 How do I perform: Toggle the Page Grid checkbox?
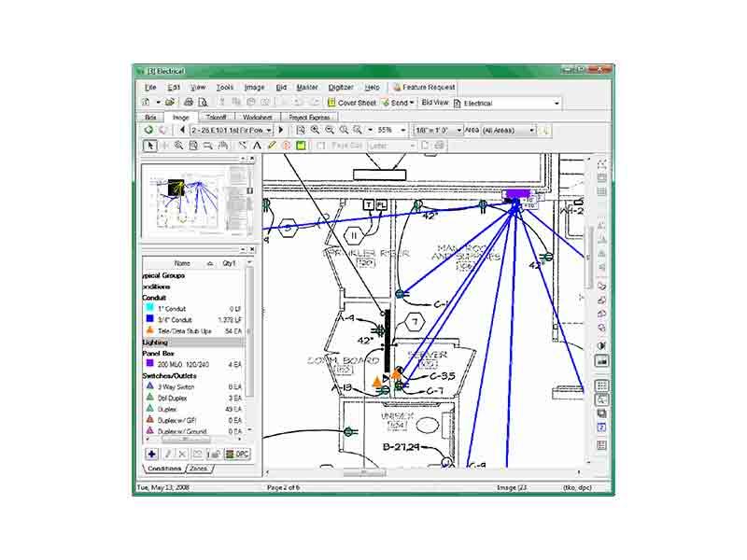(321, 146)
